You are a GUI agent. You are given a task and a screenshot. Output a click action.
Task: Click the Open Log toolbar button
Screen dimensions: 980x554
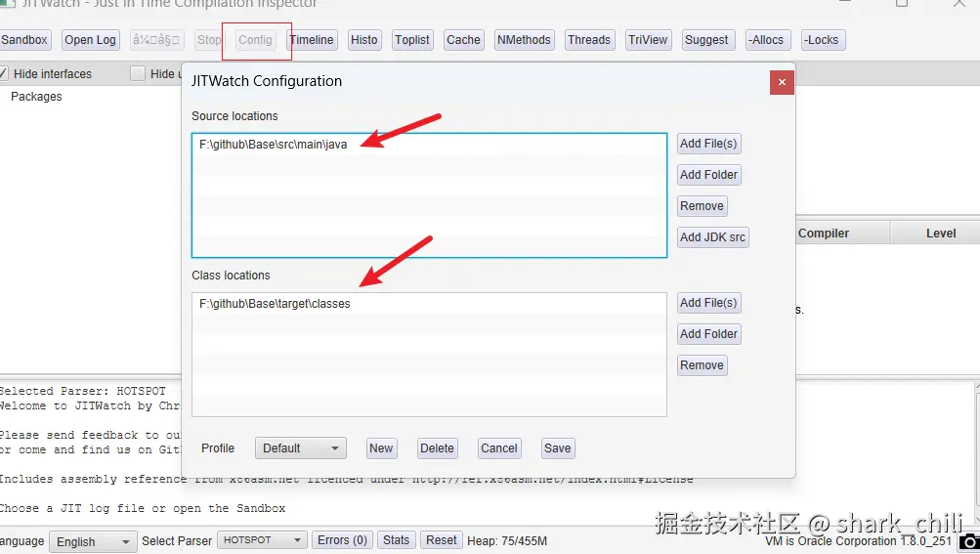tap(90, 40)
